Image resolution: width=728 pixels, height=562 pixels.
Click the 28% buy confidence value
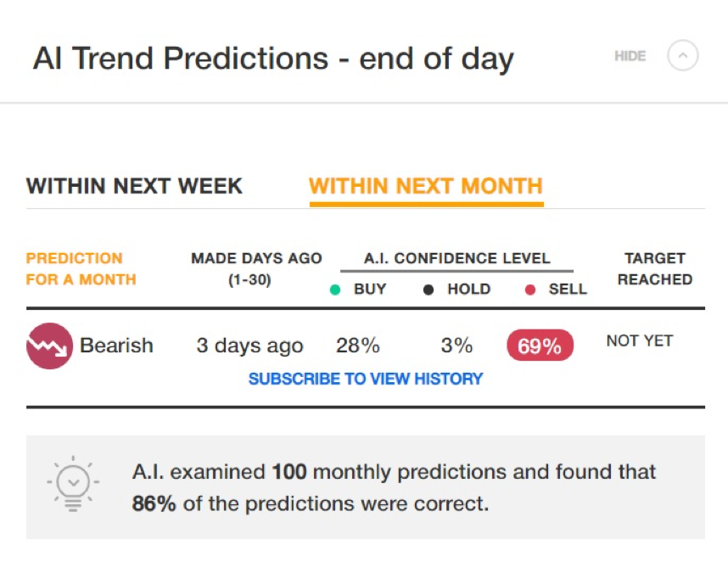(x=358, y=346)
